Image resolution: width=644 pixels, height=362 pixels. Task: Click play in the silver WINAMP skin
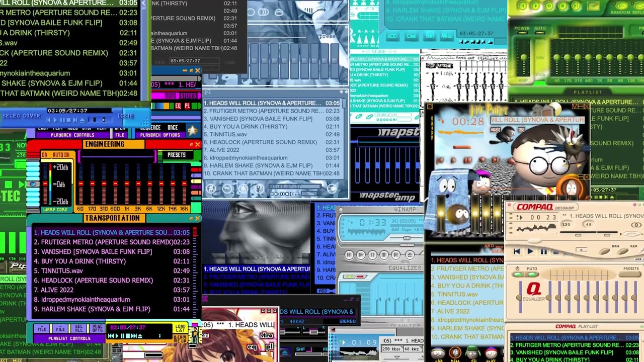click(x=361, y=255)
